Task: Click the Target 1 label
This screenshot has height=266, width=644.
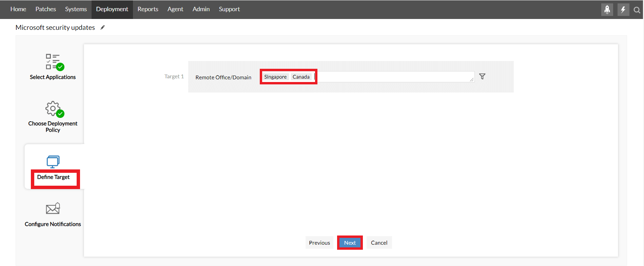Action: [174, 77]
